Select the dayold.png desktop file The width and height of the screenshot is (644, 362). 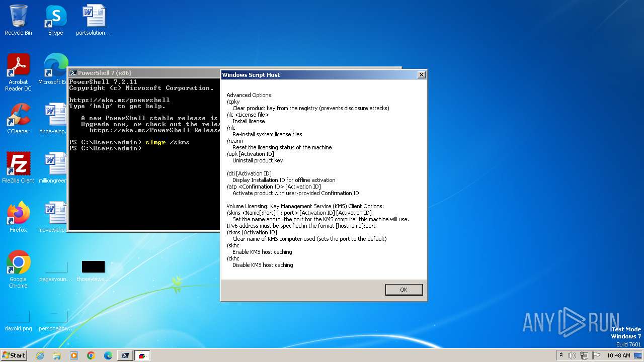coord(18,319)
